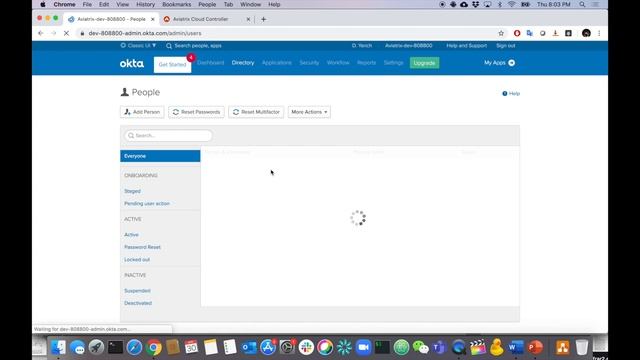Click the Reset Passwords button
Screen dimensions: 640x360
tap(196, 112)
